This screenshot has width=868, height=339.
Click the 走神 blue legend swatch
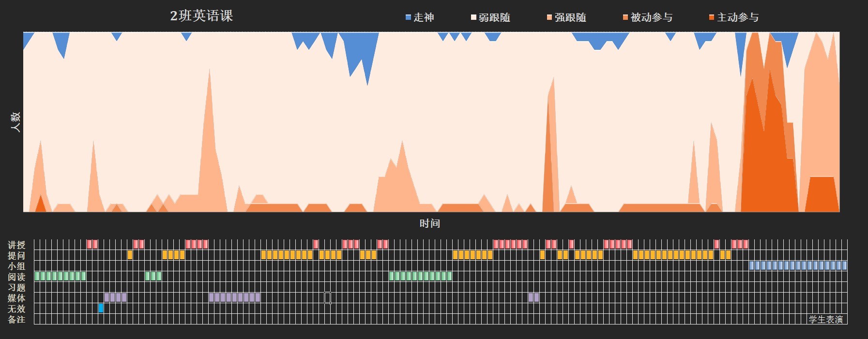pyautogui.click(x=408, y=17)
